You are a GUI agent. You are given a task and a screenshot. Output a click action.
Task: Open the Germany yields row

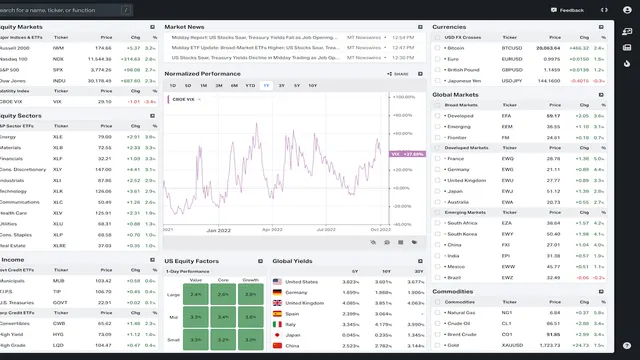pyautogui.click(x=349, y=293)
